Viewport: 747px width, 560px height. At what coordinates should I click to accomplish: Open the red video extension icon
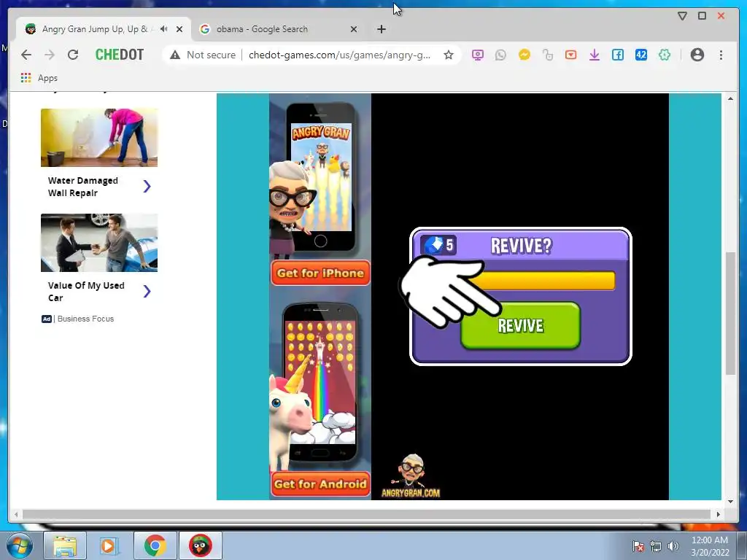(570, 55)
